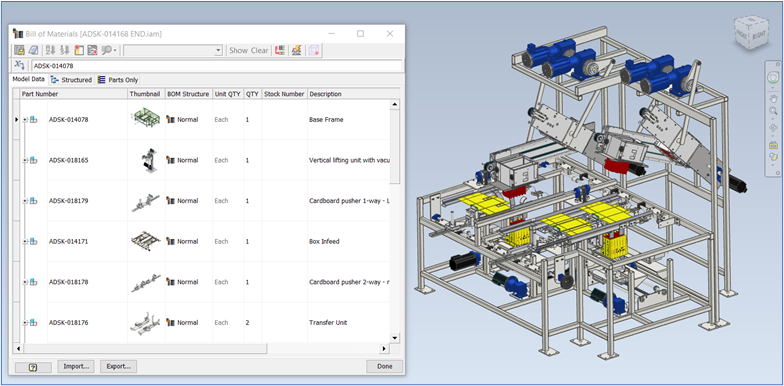Image resolution: width=784 pixels, height=386 pixels.
Task: Click the Transfer Unit description cell
Action: (348, 322)
